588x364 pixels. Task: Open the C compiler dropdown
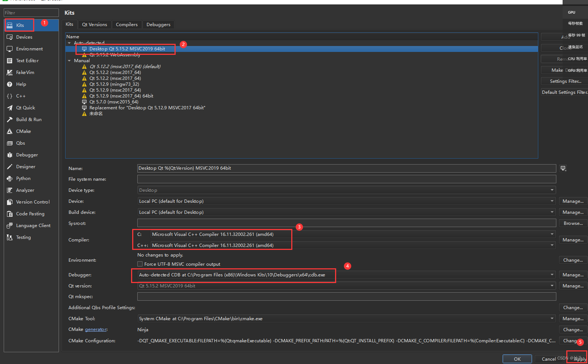tap(353, 234)
